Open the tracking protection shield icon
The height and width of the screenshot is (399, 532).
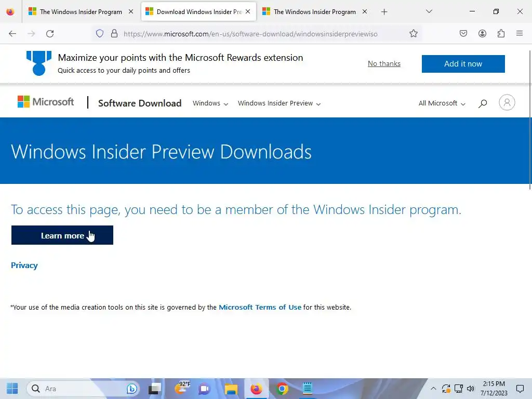[99, 34]
